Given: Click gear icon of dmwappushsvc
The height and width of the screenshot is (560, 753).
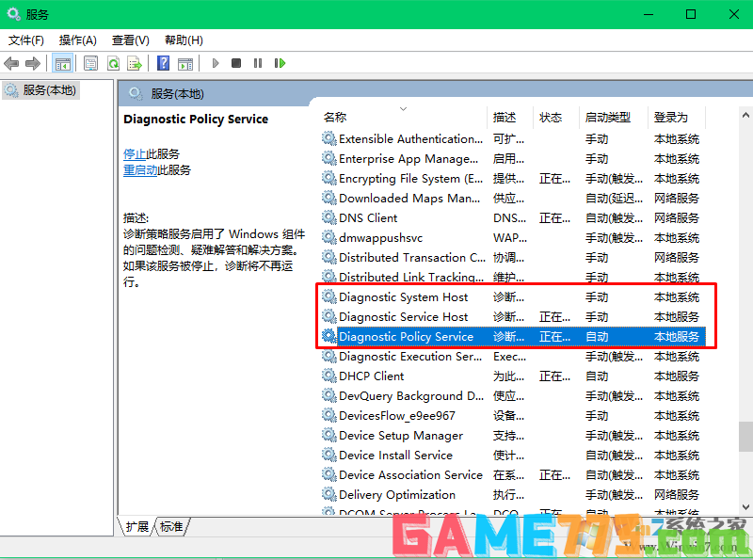Looking at the screenshot, I should tap(328, 237).
